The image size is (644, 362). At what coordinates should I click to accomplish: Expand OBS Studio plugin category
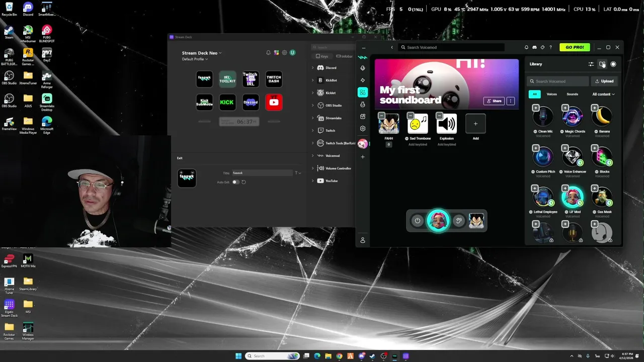coord(313,106)
